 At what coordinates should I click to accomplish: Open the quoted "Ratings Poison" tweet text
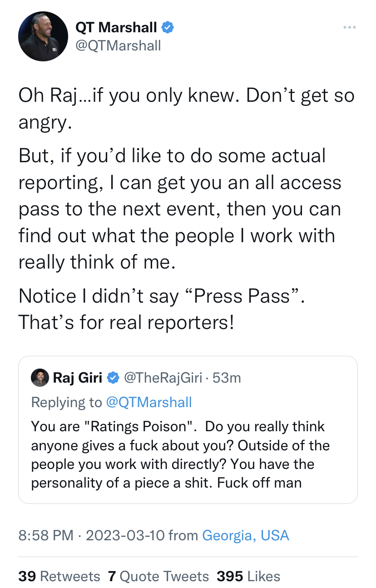(x=179, y=454)
